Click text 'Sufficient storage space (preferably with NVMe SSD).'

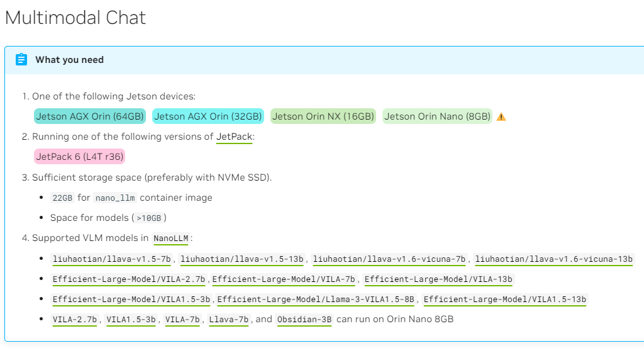point(152,177)
